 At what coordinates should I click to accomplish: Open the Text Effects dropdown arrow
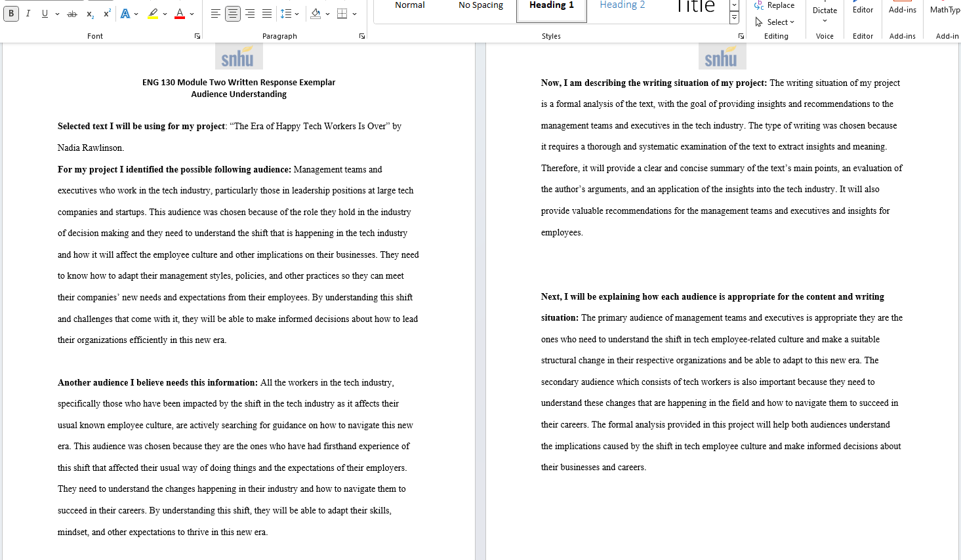click(x=136, y=14)
